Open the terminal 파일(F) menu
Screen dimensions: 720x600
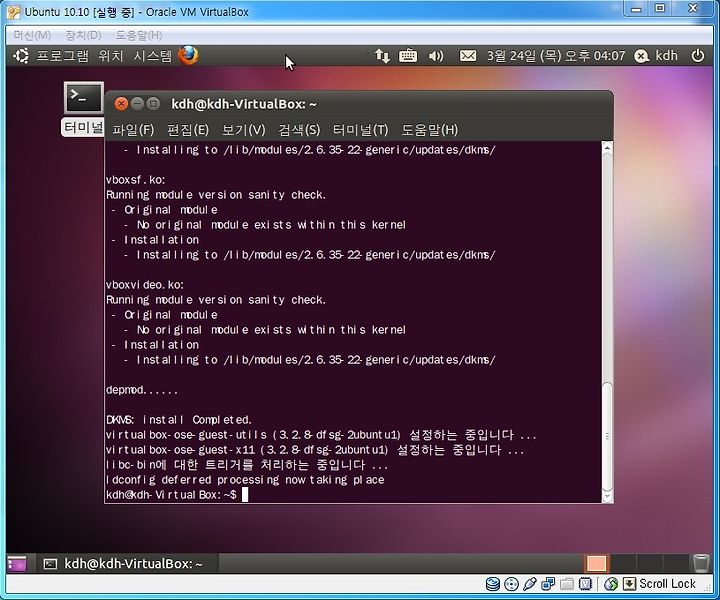[133, 130]
